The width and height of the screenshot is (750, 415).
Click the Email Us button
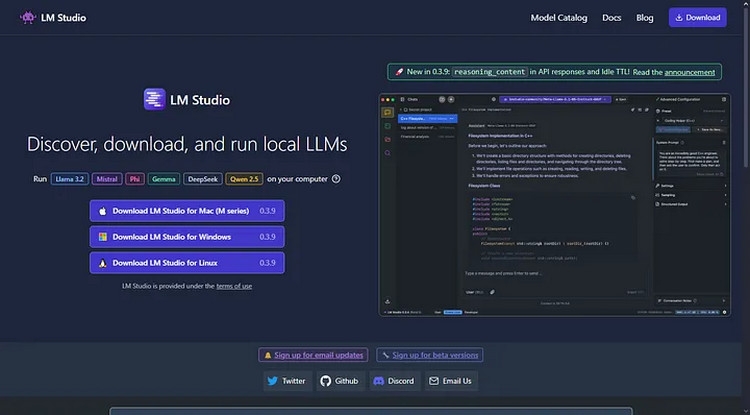(x=451, y=381)
